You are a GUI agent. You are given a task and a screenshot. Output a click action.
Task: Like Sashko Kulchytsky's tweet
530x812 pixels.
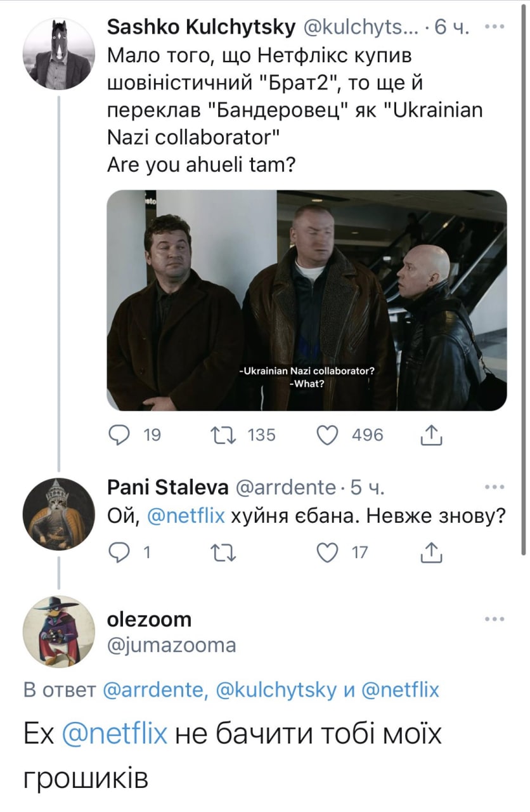[x=330, y=435]
